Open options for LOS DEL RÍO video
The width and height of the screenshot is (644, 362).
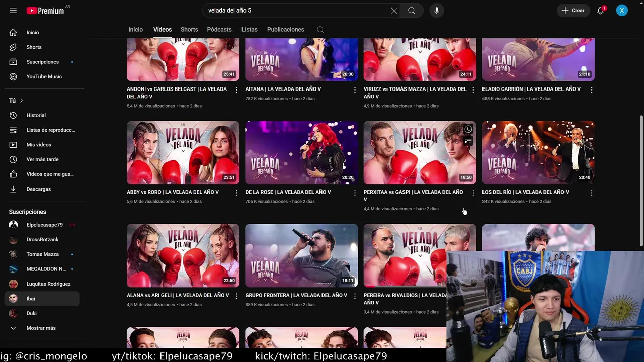pyautogui.click(x=592, y=193)
